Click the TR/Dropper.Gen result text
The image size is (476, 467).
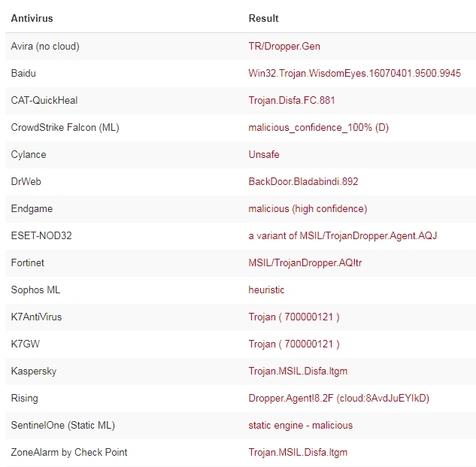(x=284, y=47)
